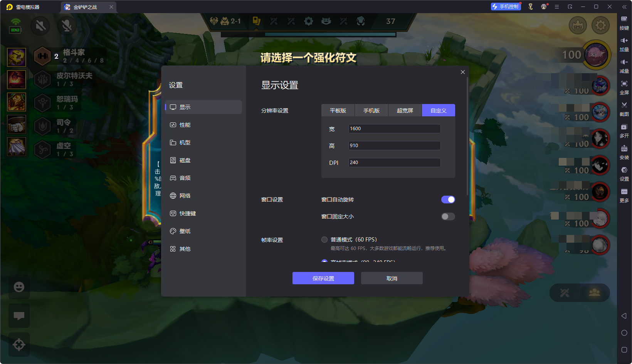The width and height of the screenshot is (632, 364).
Task: Open the 网络 settings section
Action: 203,196
